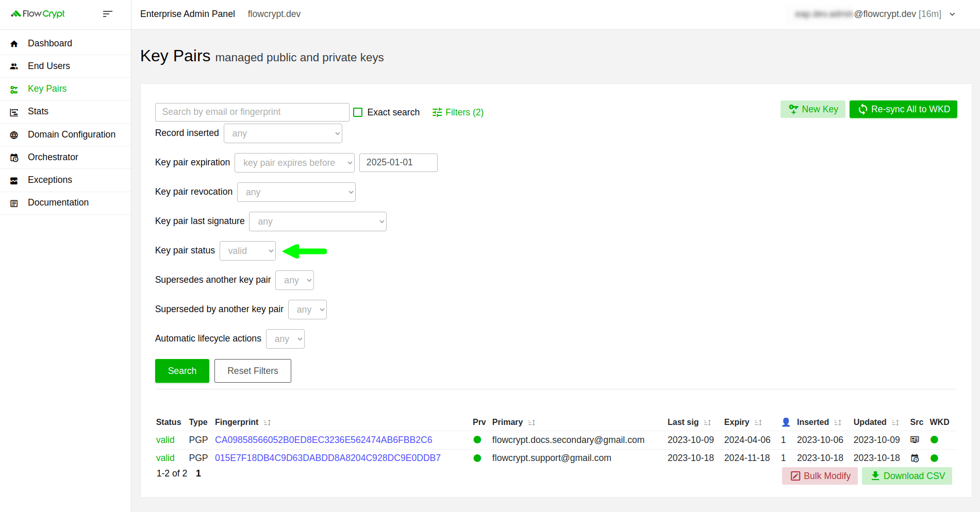This screenshot has width=980, height=512.
Task: Sort table by Inserted sort icon
Action: click(838, 422)
